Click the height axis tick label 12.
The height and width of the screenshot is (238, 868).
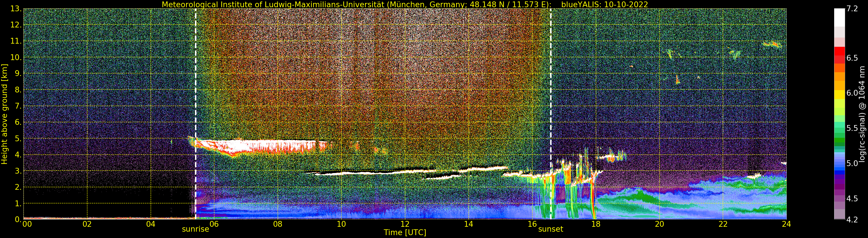tap(16, 25)
